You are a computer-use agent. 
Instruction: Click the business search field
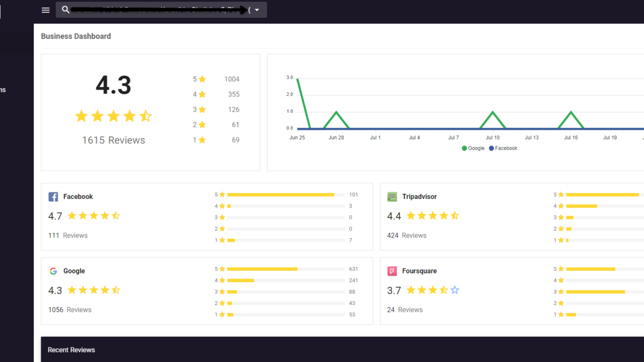point(161,10)
